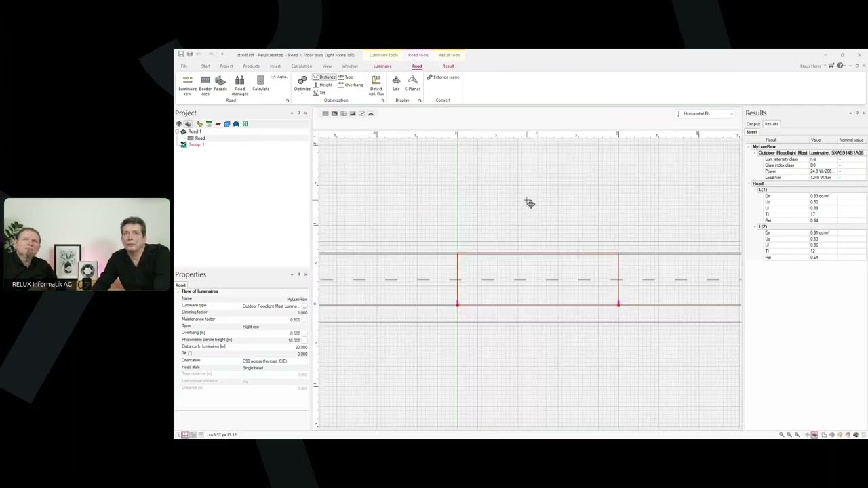Collapse the L(1) results section
This screenshot has width=868, height=488.
[755, 190]
